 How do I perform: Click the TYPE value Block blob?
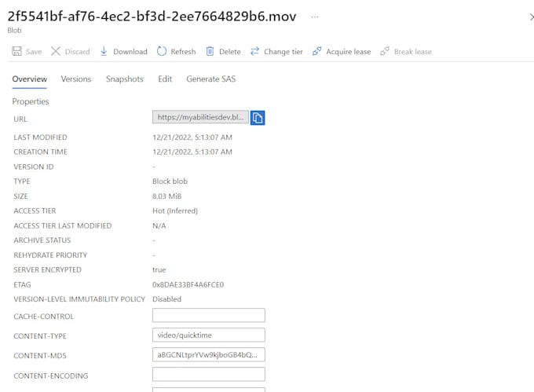[170, 181]
